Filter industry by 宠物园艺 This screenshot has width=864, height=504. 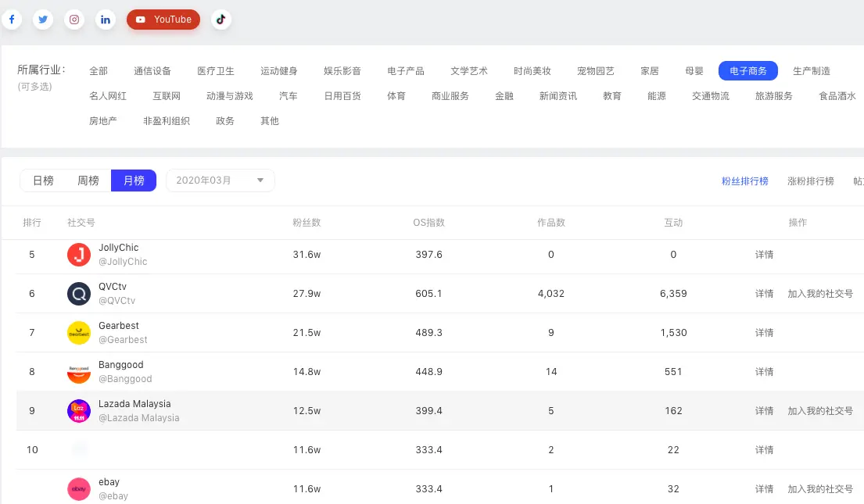[x=597, y=70]
